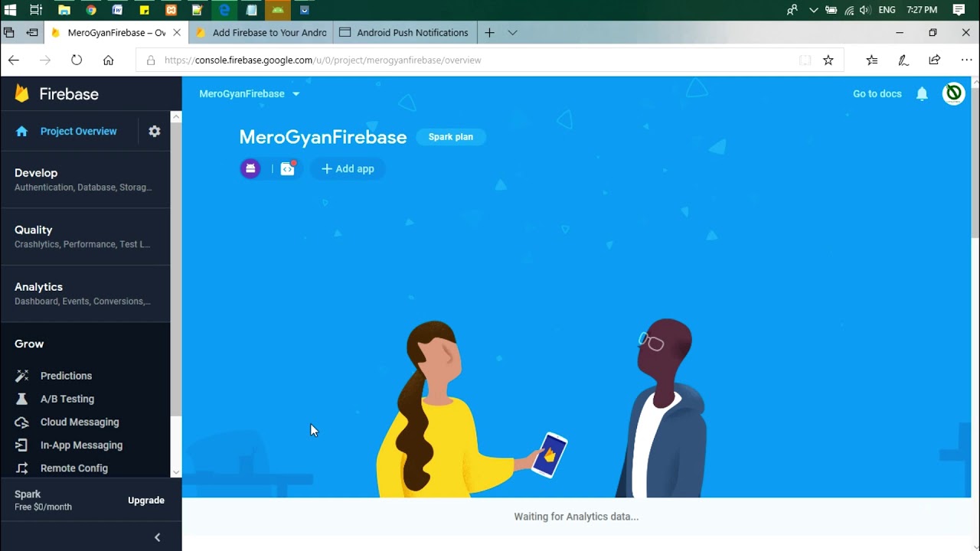Open Firebase project settings gear
Image resolution: width=980 pixels, height=551 pixels.
(155, 131)
